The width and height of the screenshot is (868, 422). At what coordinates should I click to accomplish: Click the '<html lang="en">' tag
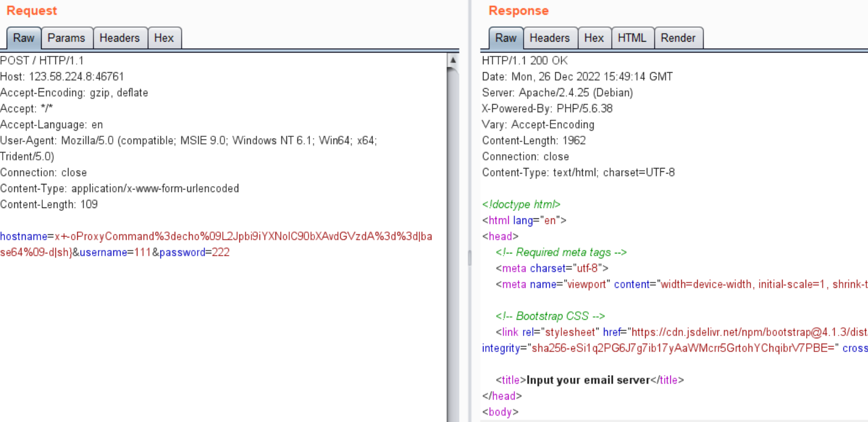(x=524, y=221)
